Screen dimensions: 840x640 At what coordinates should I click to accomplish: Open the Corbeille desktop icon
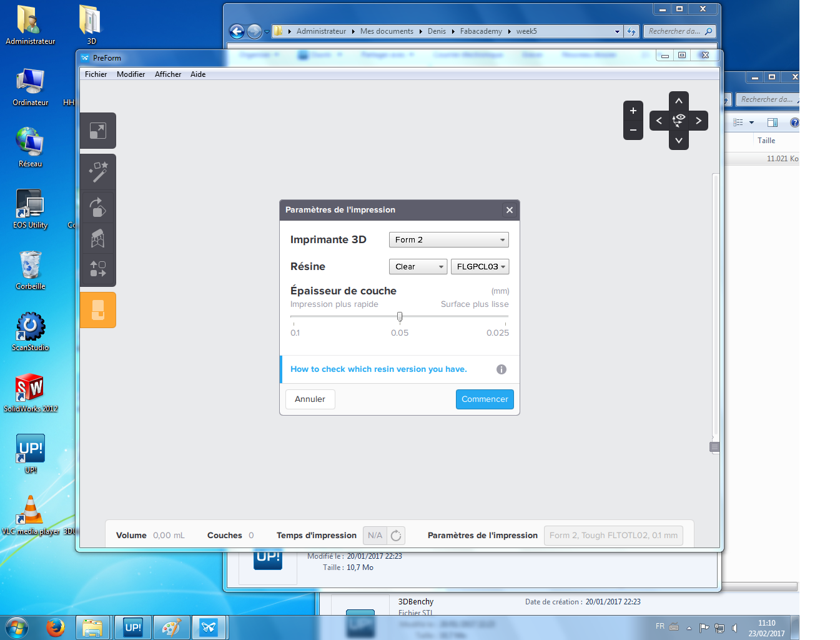click(30, 270)
